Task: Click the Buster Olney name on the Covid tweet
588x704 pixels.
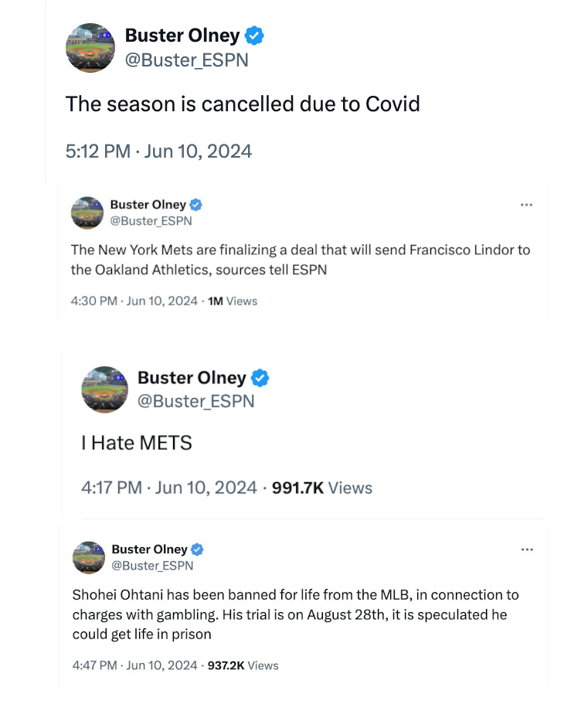Action: pos(182,36)
